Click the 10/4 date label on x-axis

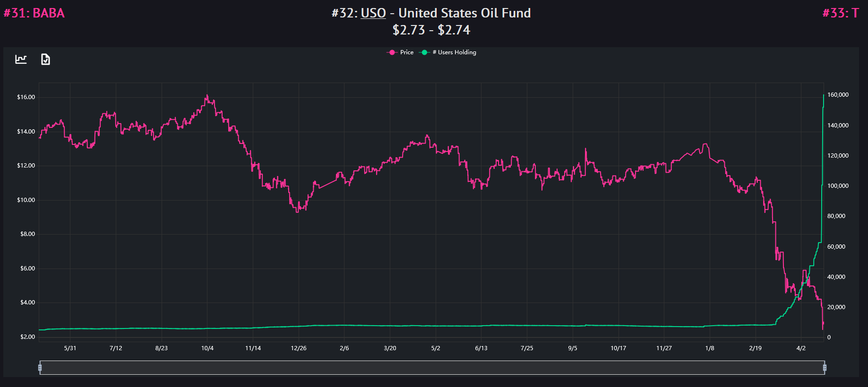[x=207, y=348]
